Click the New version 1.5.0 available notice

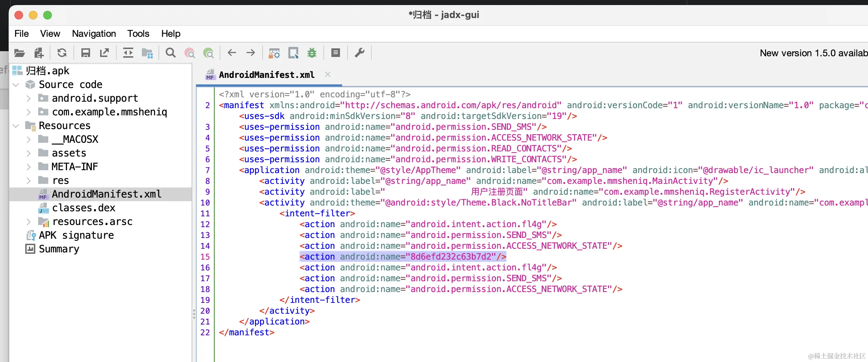coord(814,53)
